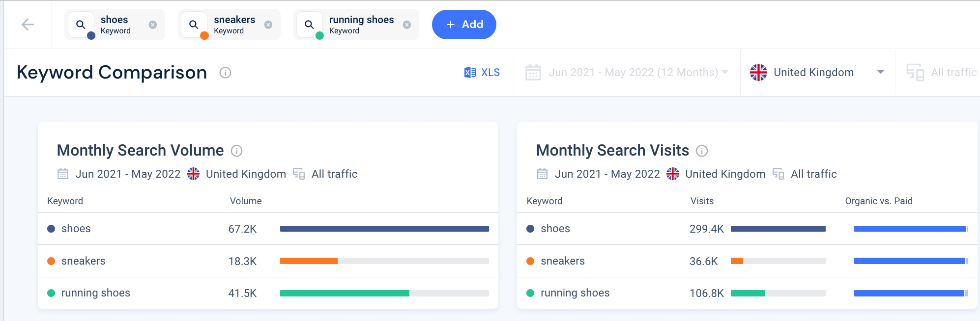Click UK flag under Monthly Search Volume
The width and height of the screenshot is (980, 321).
coord(194,174)
